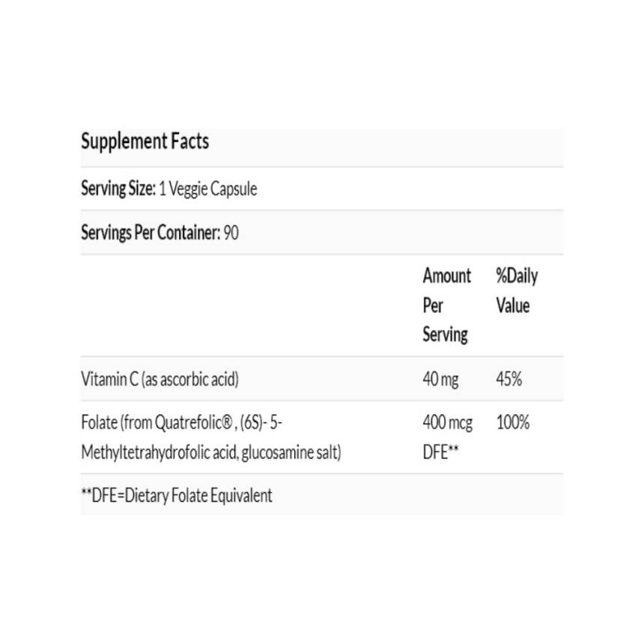Screen dimensions: 644x644
Task: Click the 400 mcg amount
Action: coord(447,422)
